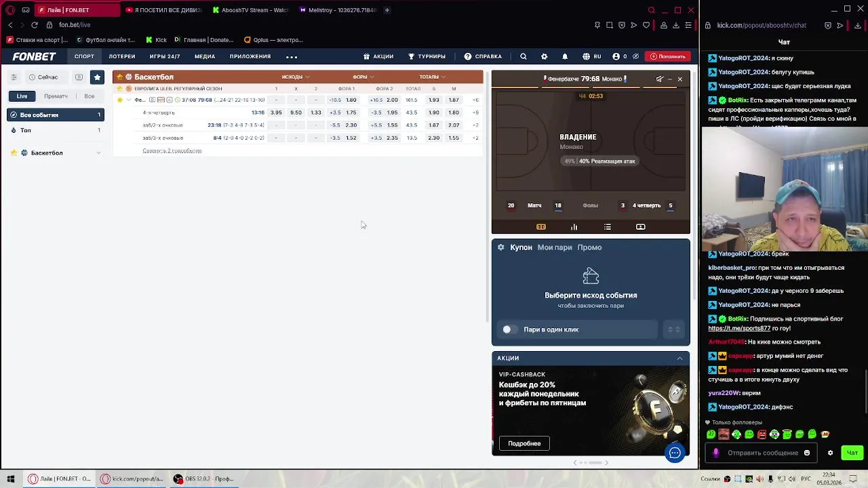Image resolution: width=868 pixels, height=488 pixels.
Task: Open the Приложения menu item
Action: [250, 56]
